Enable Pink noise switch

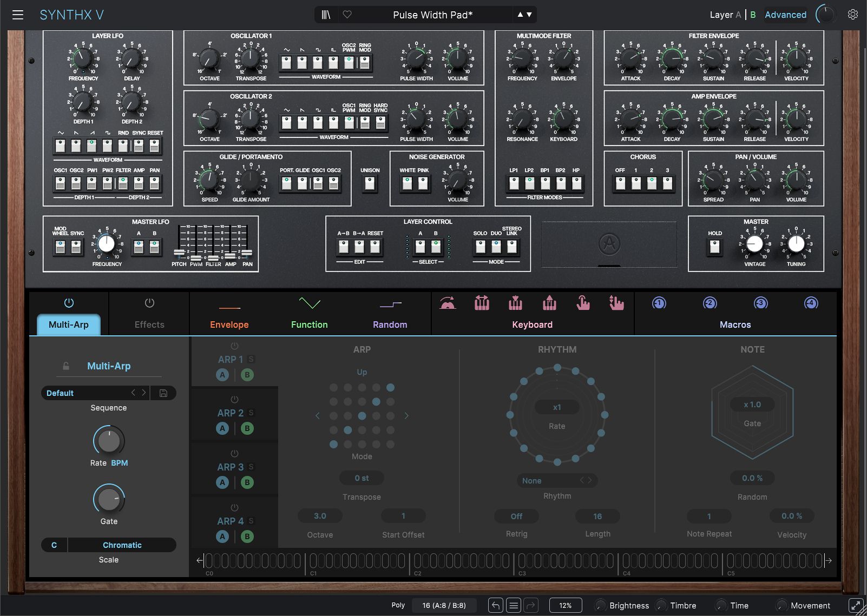click(x=423, y=184)
